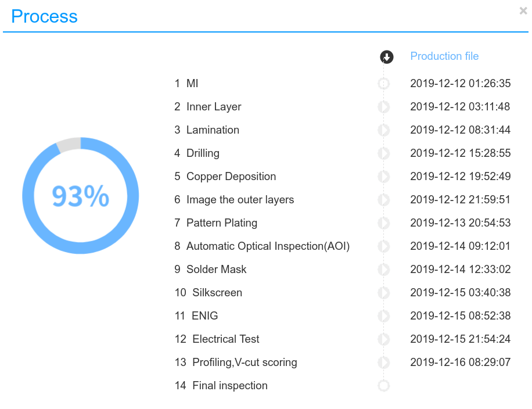
Task: Click timestamp 2019-12-12 19:52:49
Action: pos(461,176)
